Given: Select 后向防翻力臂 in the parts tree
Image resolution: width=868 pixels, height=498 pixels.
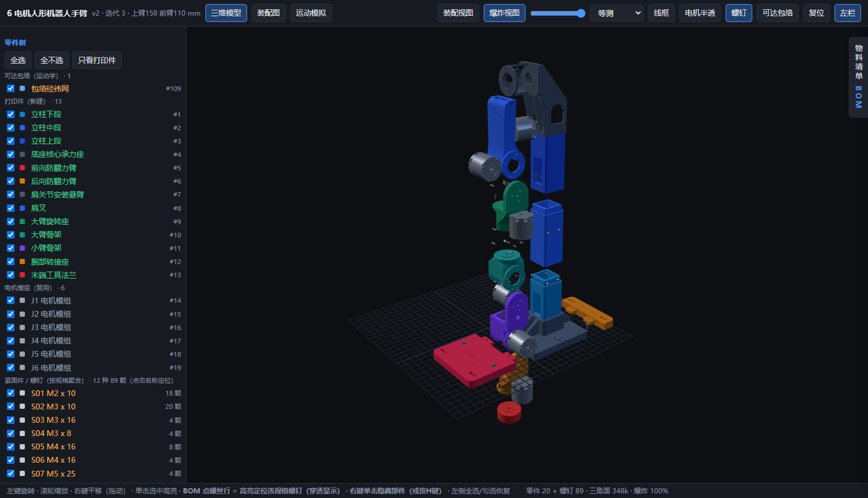Looking at the screenshot, I should [x=54, y=181].
